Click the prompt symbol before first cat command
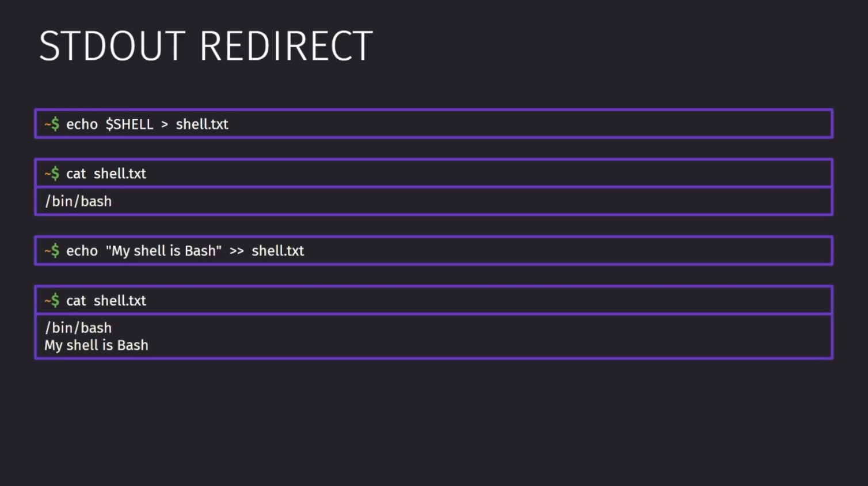 point(52,173)
